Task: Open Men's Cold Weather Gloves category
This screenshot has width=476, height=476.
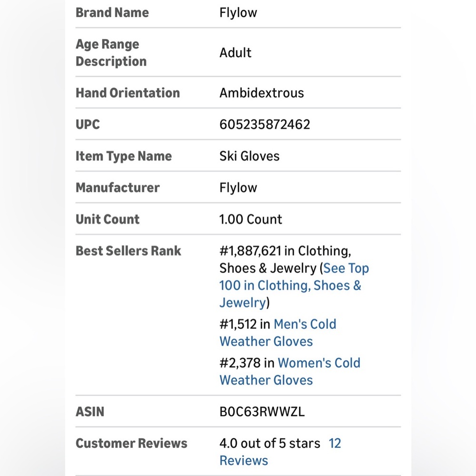Action: (278, 333)
